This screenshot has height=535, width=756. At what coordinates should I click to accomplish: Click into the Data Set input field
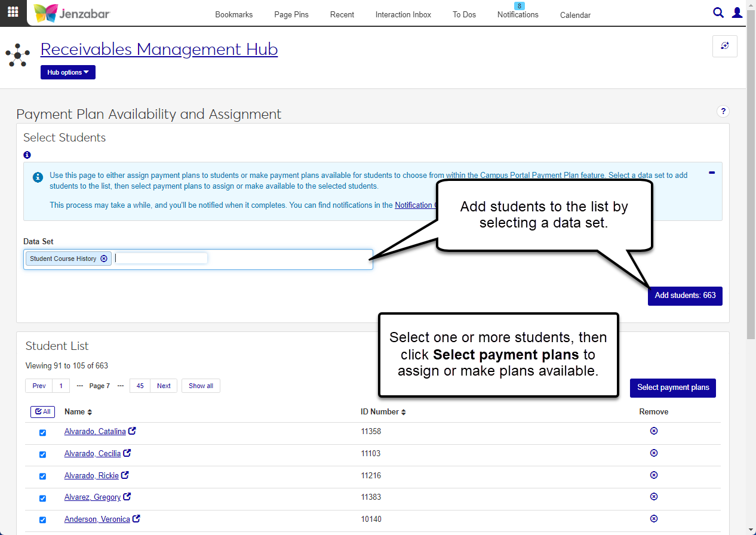239,259
